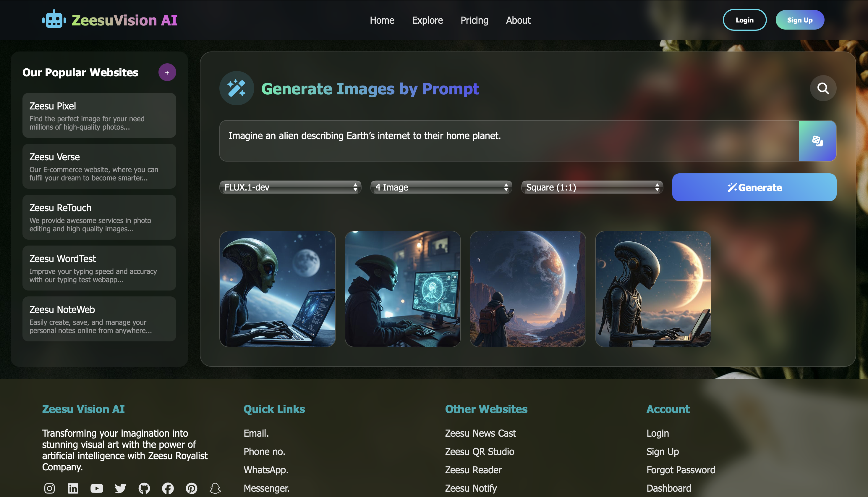Open the 4 Image count dropdown
Viewport: 868px width, 497px height.
click(441, 187)
